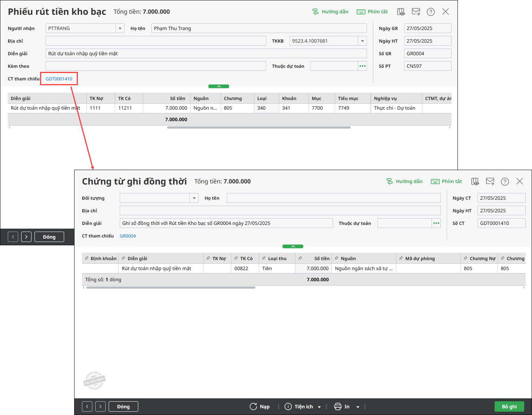The width and height of the screenshot is (532, 415).
Task: Click the green Bỏ ghi button
Action: click(x=509, y=406)
